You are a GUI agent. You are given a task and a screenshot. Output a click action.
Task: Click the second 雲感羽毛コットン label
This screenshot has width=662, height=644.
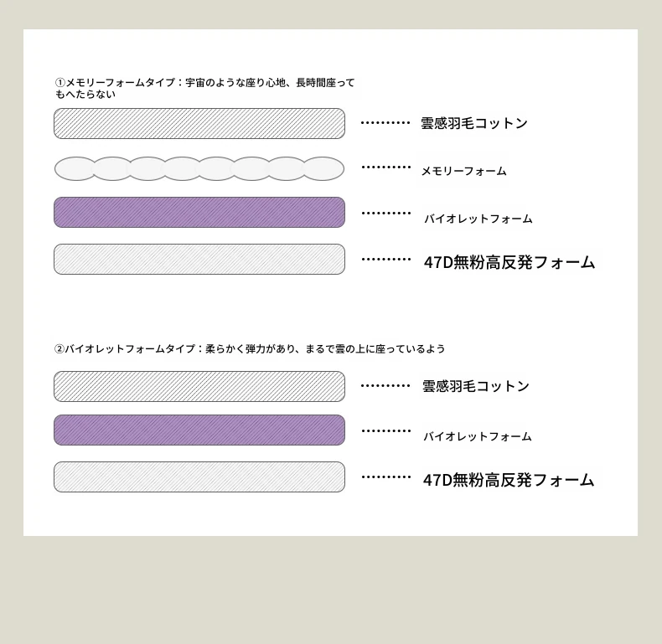[475, 386]
